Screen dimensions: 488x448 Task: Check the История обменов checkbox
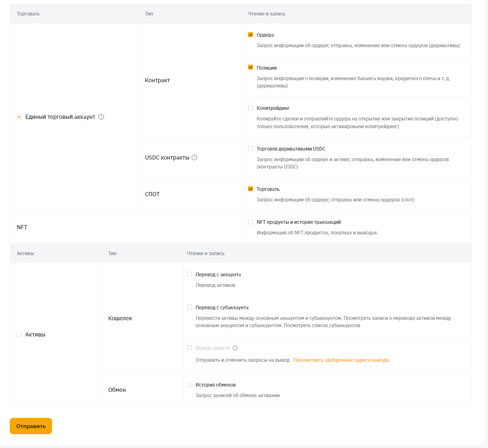[x=190, y=385]
